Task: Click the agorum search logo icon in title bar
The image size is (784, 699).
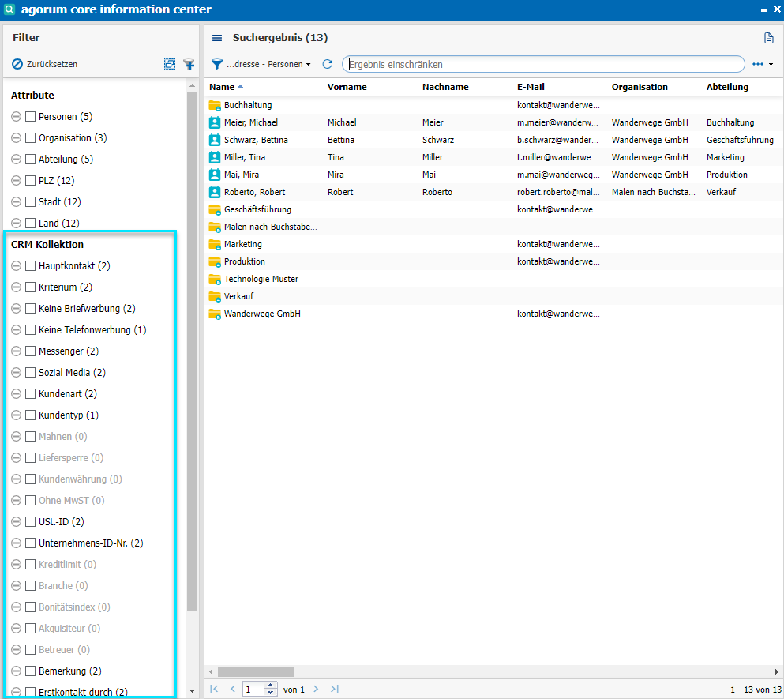Action: [9, 9]
